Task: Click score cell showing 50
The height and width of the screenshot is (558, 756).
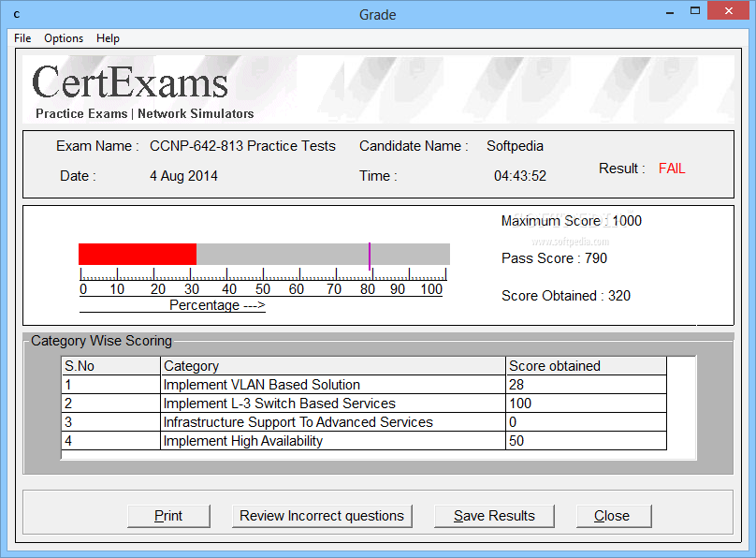Action: (587, 441)
